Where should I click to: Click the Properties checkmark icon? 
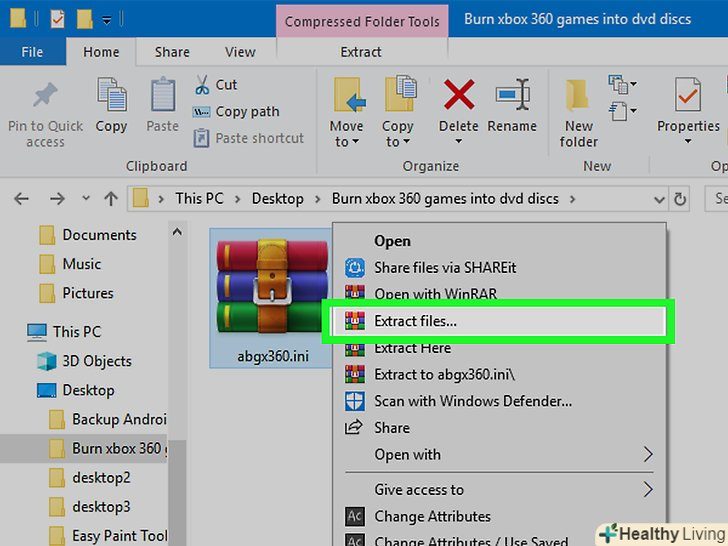click(x=688, y=94)
